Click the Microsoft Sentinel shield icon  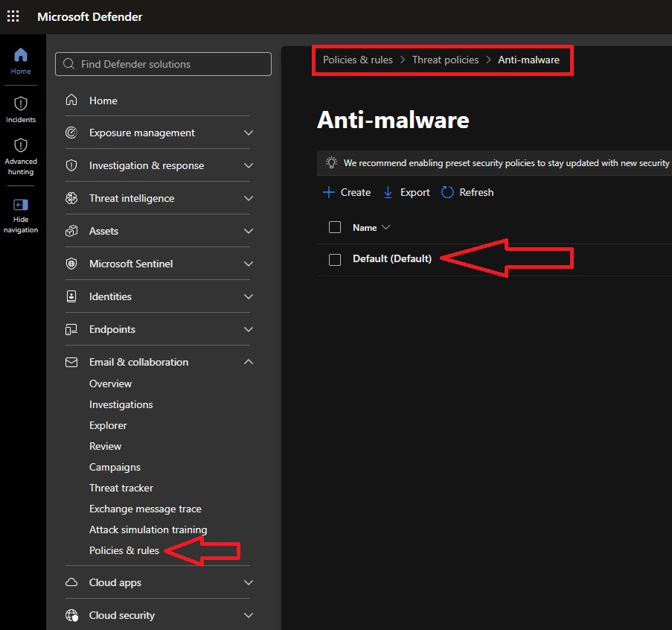tap(71, 264)
